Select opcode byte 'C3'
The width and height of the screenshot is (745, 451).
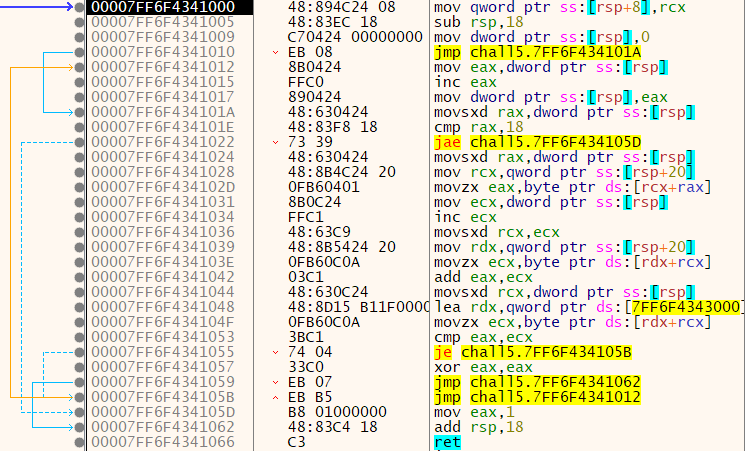296,442
